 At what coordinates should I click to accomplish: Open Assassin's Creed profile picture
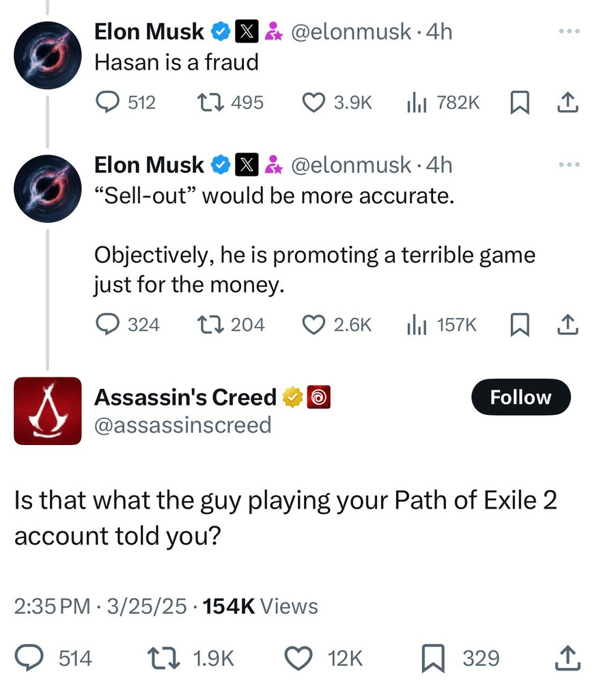pyautogui.click(x=48, y=411)
